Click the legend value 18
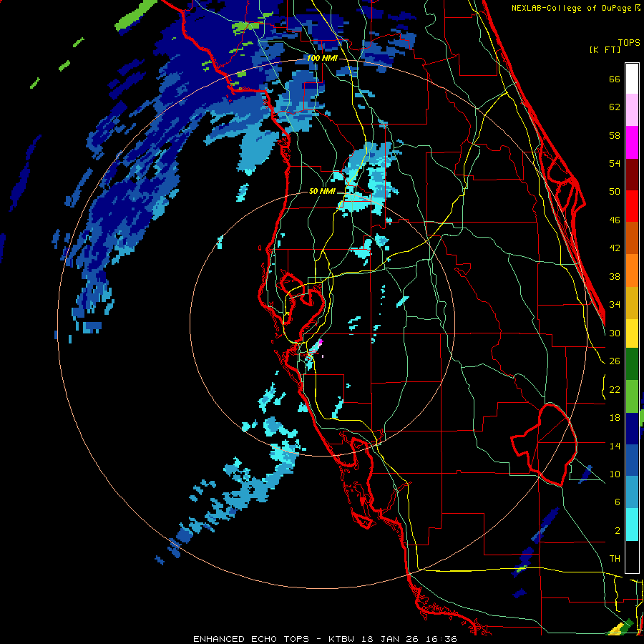Image resolution: width=644 pixels, height=644 pixels. tap(615, 418)
